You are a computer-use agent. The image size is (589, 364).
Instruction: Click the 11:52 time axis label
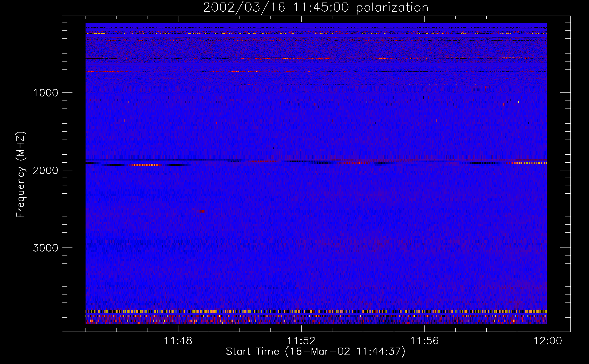(301, 341)
